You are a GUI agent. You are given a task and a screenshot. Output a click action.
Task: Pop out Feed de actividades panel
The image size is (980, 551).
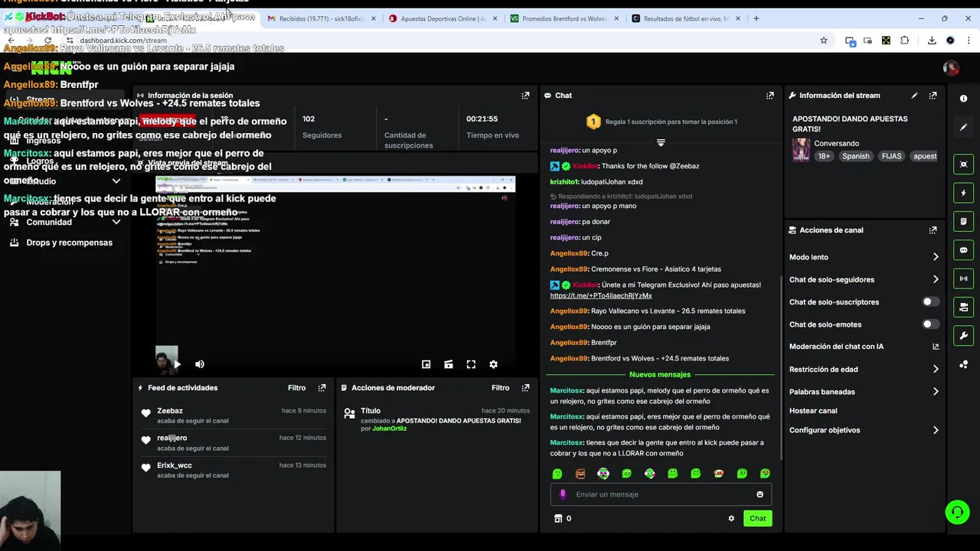click(322, 388)
